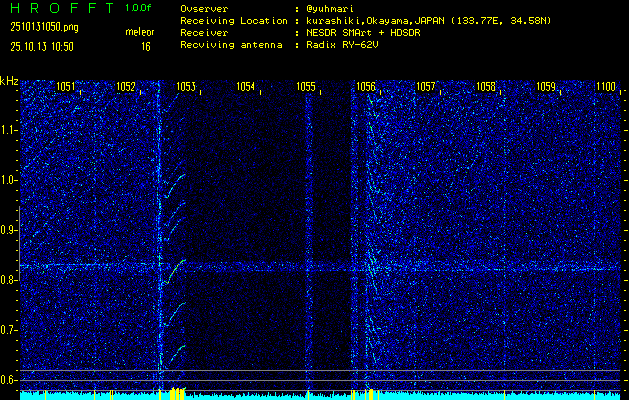Click the observer name @yuhmari

click(x=330, y=9)
